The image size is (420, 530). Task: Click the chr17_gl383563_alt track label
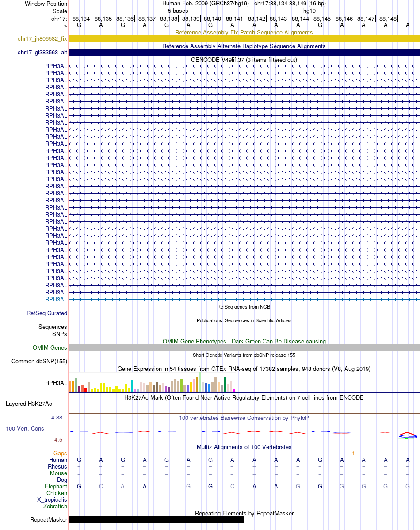42,53
